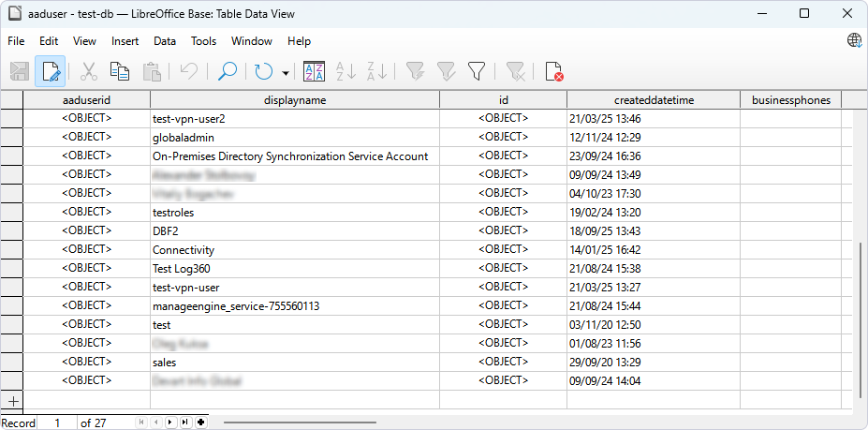This screenshot has width=868, height=430.
Task: Click date cell 18/09/25 13:43
Action: click(654, 231)
